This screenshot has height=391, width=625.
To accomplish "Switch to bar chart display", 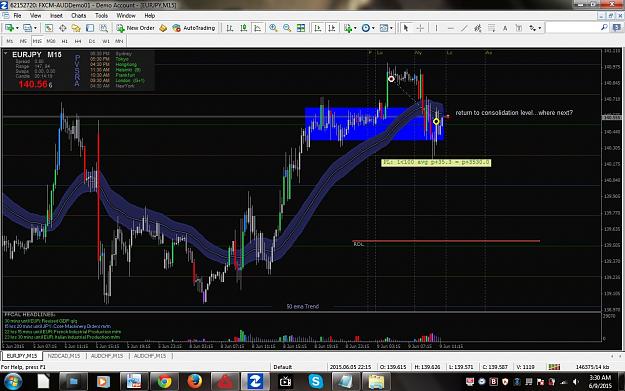I will click(230, 28).
